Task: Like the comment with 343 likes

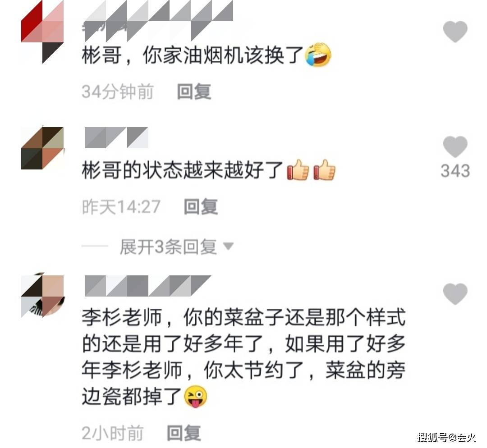Action: click(455, 146)
